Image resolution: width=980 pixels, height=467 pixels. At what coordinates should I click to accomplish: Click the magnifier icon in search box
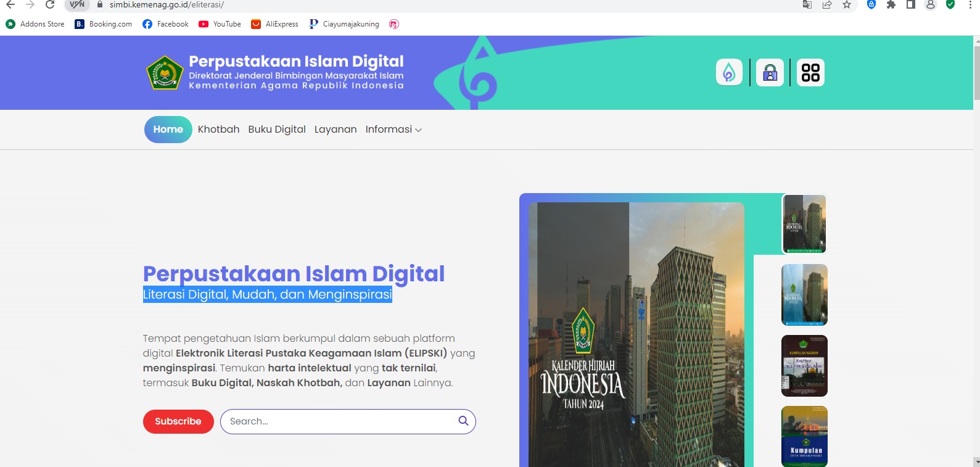coord(463,421)
